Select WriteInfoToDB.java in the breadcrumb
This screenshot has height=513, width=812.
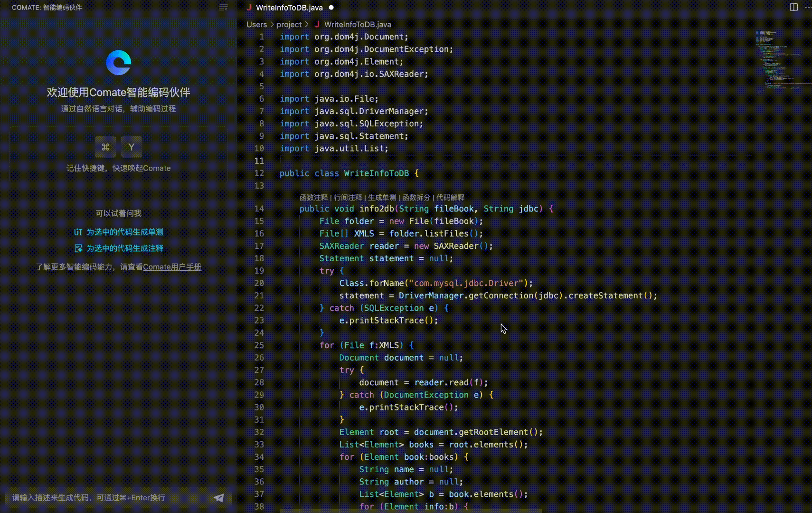[x=358, y=24]
